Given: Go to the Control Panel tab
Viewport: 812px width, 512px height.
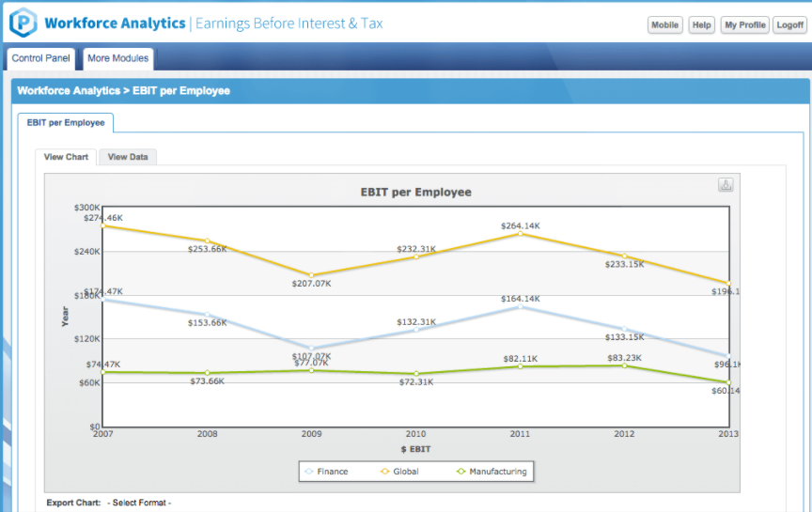Looking at the screenshot, I should pyautogui.click(x=40, y=58).
